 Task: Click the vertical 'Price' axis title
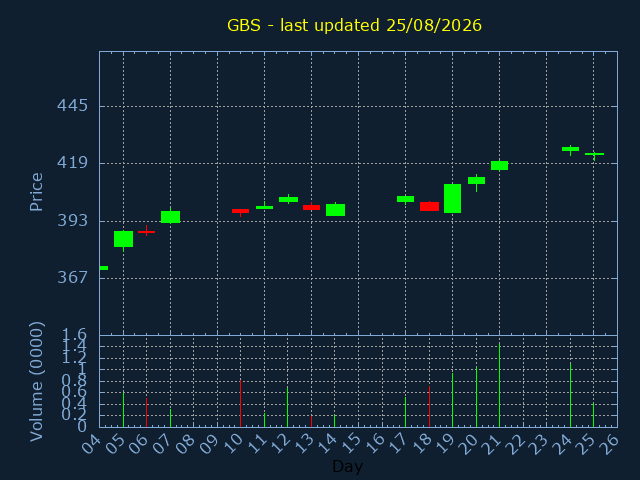[36, 192]
